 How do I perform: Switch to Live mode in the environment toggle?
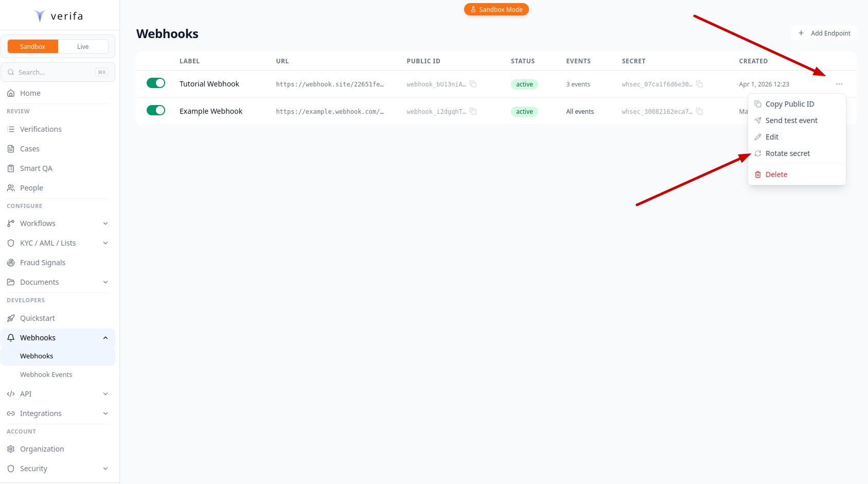(83, 46)
